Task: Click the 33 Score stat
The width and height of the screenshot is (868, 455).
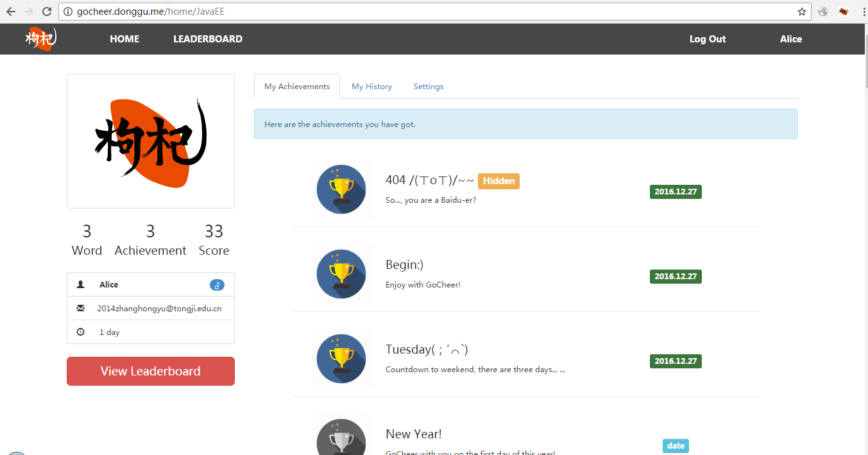Action: pos(214,240)
